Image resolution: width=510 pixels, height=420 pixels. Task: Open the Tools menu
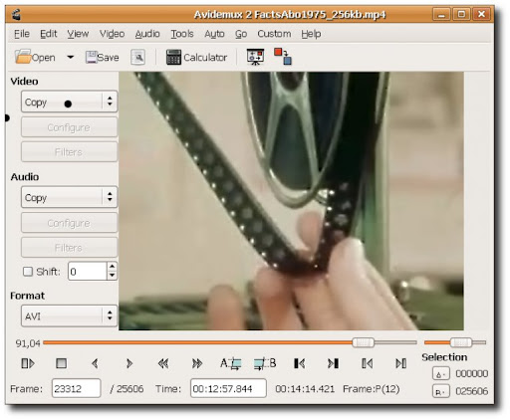(182, 34)
